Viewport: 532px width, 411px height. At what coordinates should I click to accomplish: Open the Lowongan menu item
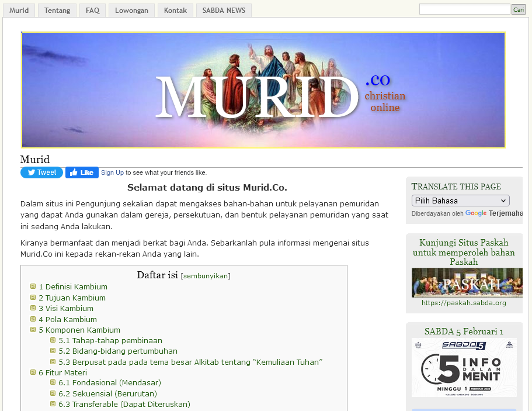click(x=131, y=9)
